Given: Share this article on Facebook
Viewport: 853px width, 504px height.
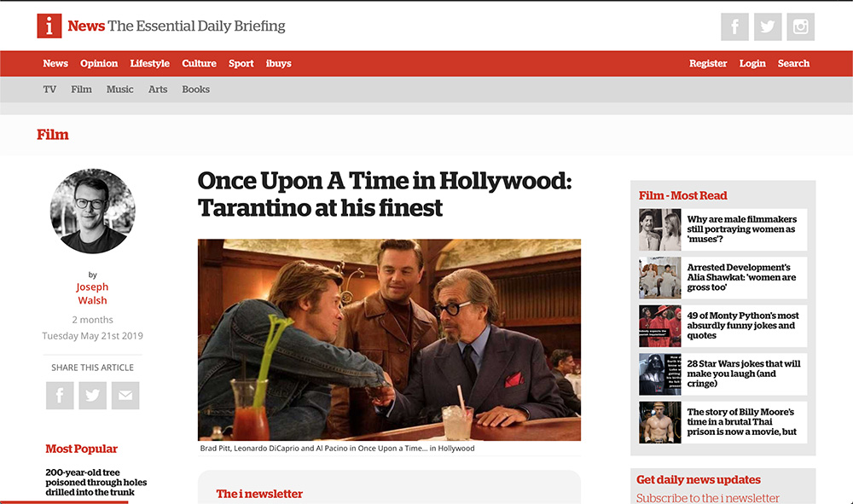Looking at the screenshot, I should 60,395.
